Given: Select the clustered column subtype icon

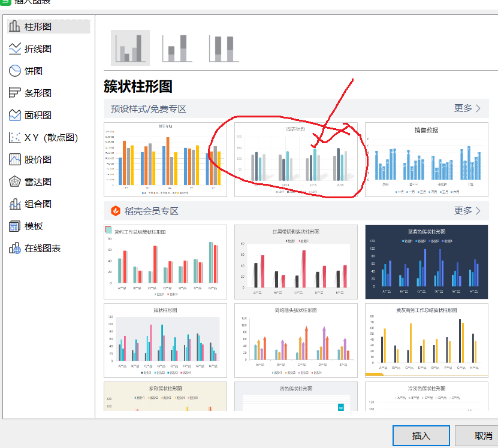Looking at the screenshot, I should coord(130,48).
